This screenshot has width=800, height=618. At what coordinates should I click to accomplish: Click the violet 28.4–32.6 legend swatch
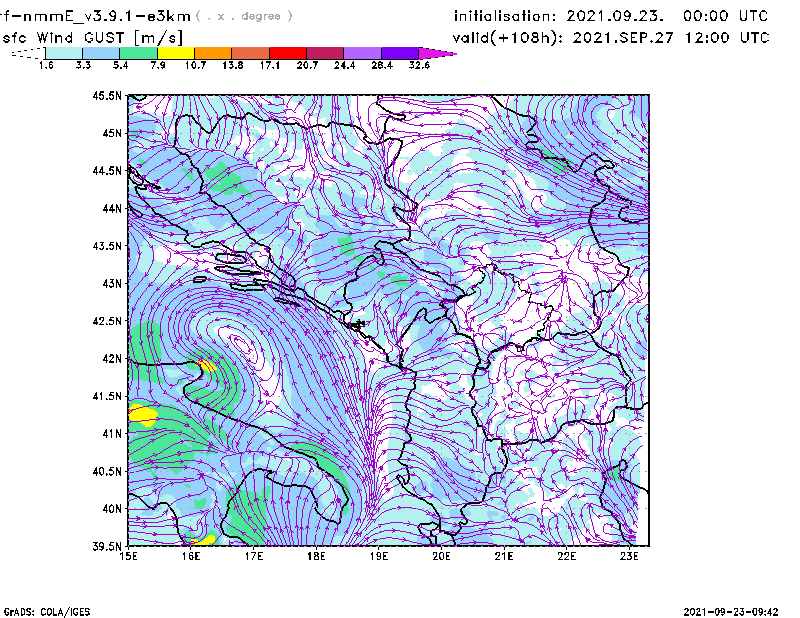pyautogui.click(x=400, y=53)
